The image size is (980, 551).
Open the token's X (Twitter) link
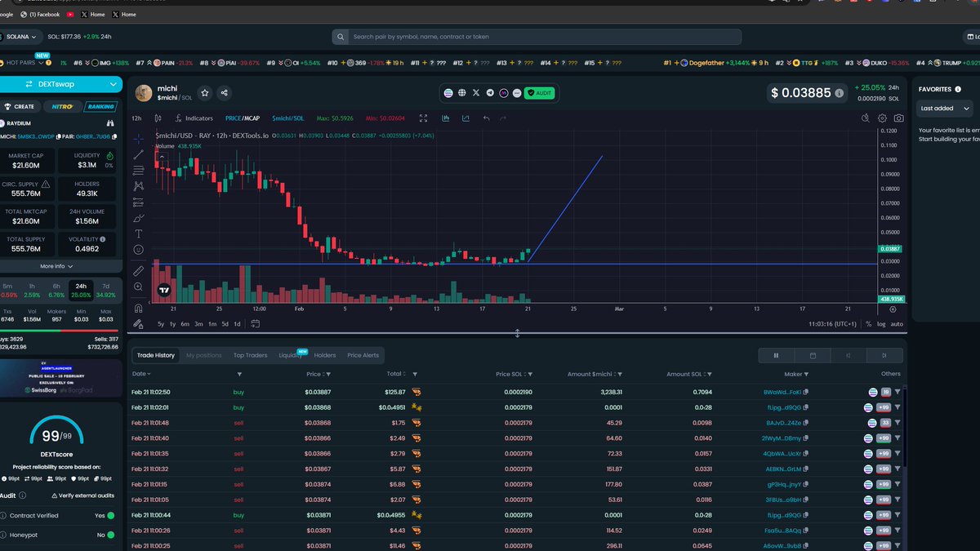pos(476,93)
